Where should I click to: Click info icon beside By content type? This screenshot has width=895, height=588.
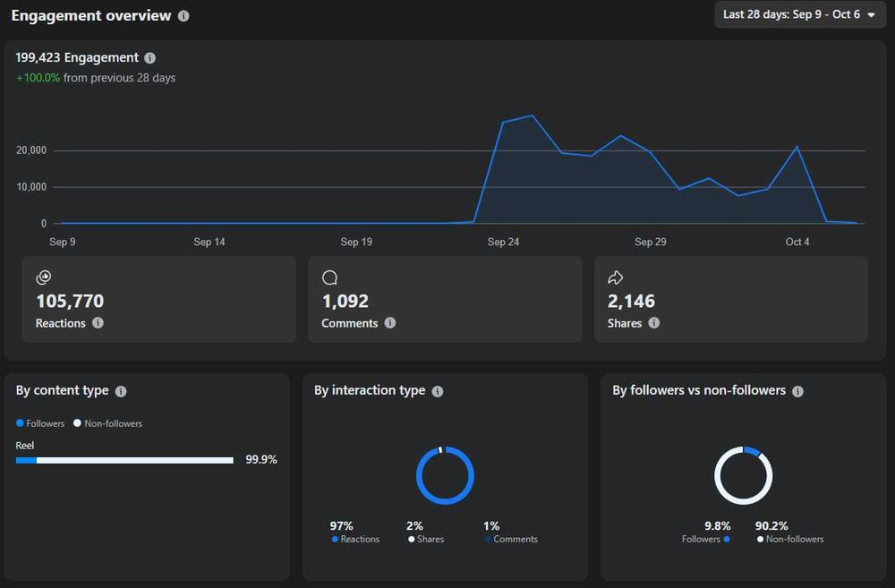[x=121, y=391]
